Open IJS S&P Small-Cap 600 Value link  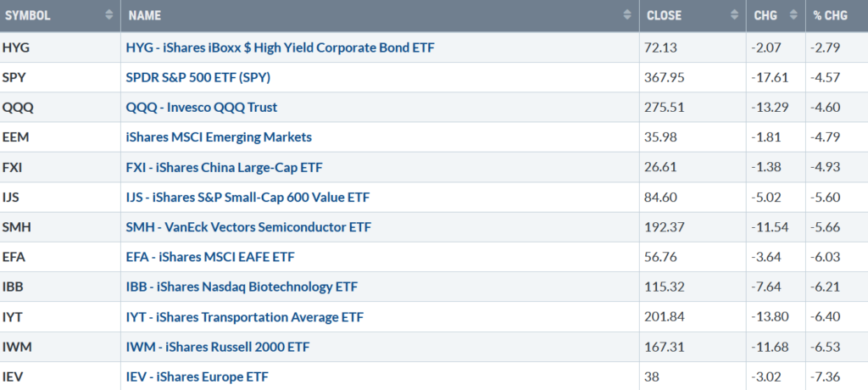point(248,198)
